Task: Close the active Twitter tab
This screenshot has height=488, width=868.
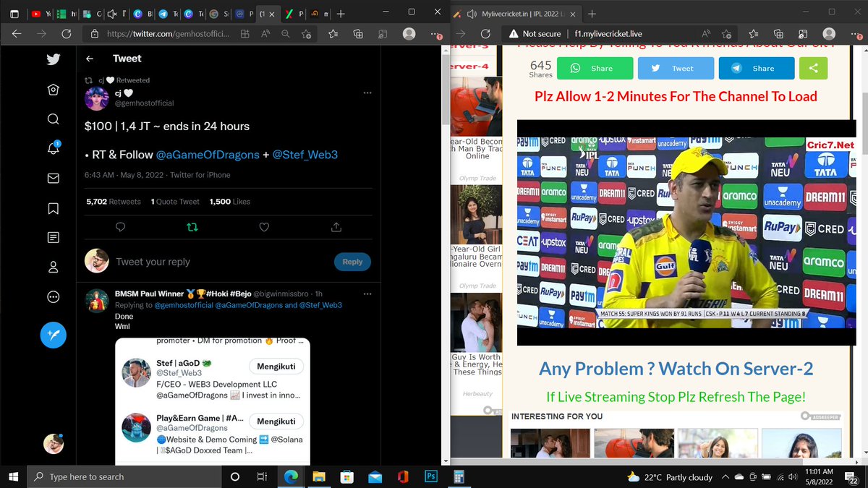Action: 273,14
